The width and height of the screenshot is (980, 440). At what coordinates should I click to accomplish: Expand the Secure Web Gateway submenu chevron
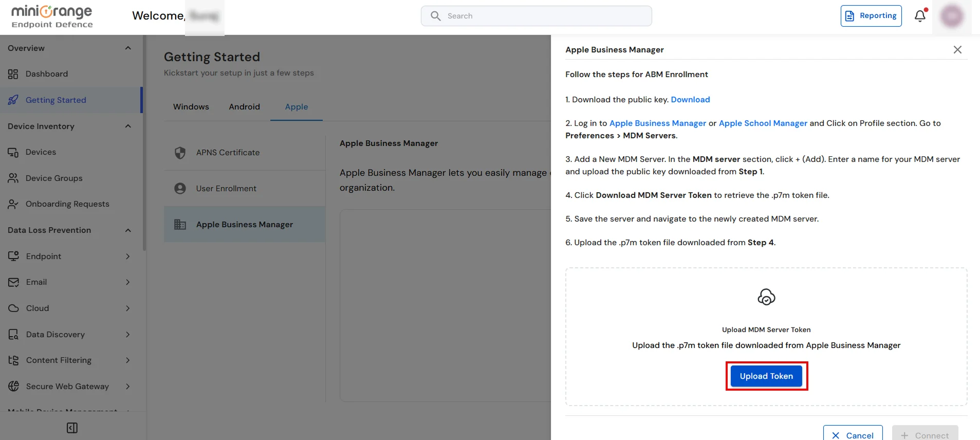point(128,387)
